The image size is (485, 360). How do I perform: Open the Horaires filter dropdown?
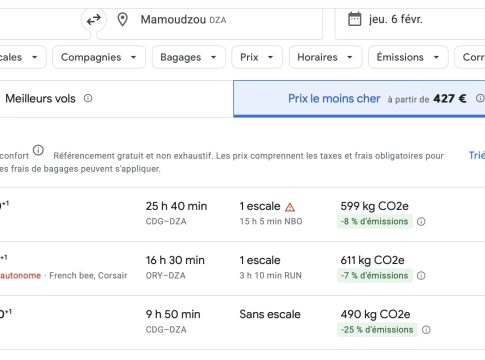click(325, 57)
